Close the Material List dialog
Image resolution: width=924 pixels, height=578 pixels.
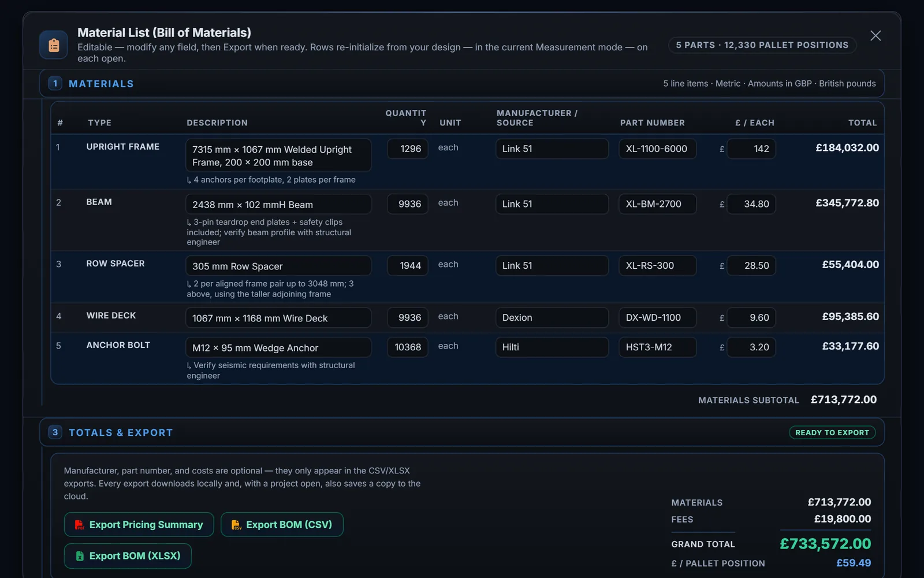pyautogui.click(x=875, y=36)
